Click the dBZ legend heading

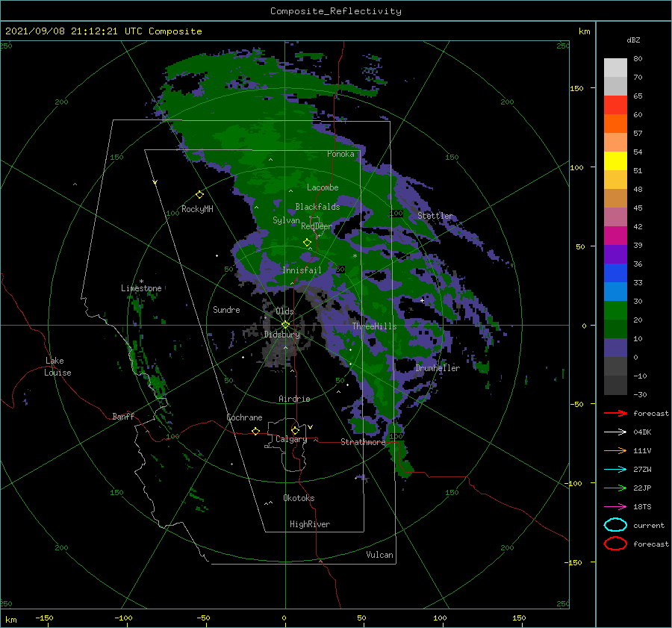click(x=633, y=40)
